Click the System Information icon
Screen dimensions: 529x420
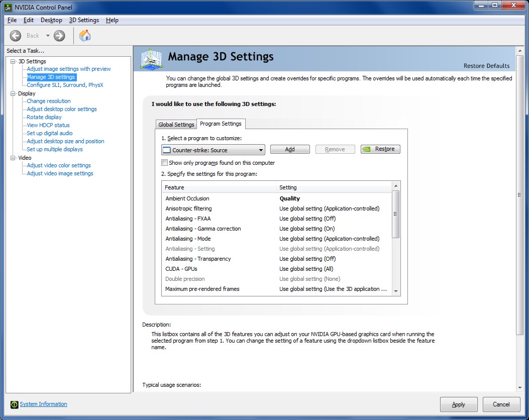15,404
